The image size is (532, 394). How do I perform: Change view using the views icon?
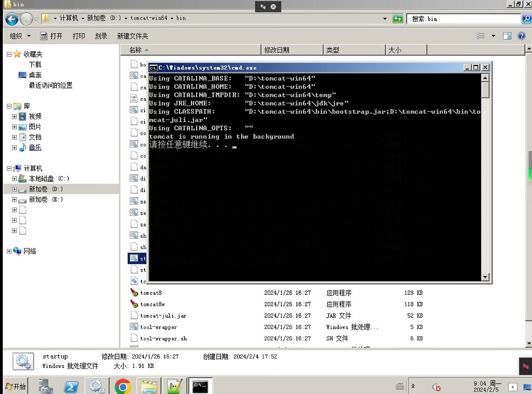481,36
